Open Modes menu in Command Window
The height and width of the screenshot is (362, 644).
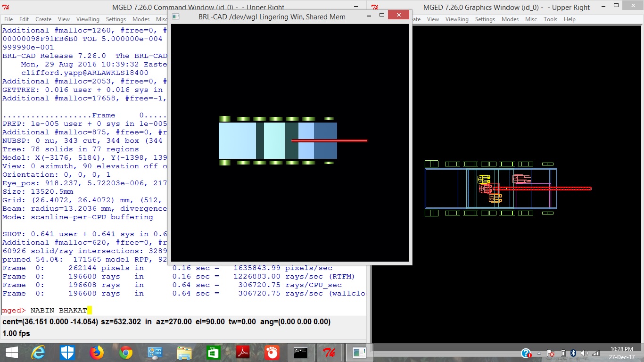tap(141, 19)
